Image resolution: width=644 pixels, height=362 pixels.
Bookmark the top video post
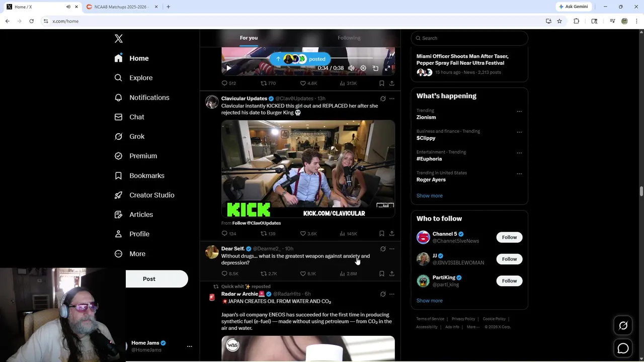pos(382,83)
